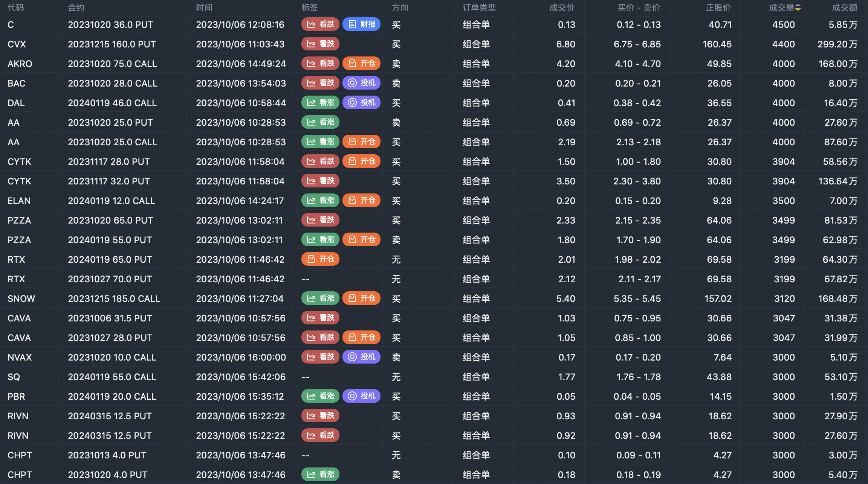Click the 订单类型 column header
868x484 pixels.
(x=479, y=8)
